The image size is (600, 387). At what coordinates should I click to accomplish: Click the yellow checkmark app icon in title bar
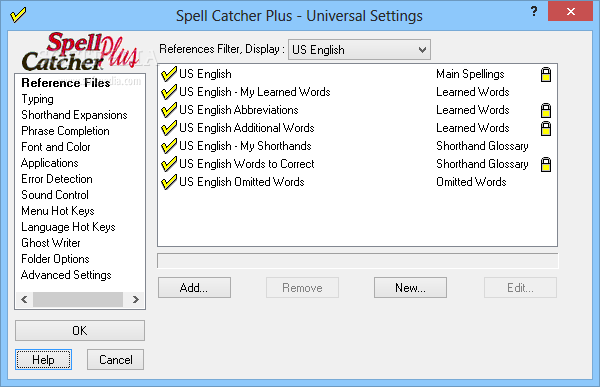pos(18,15)
